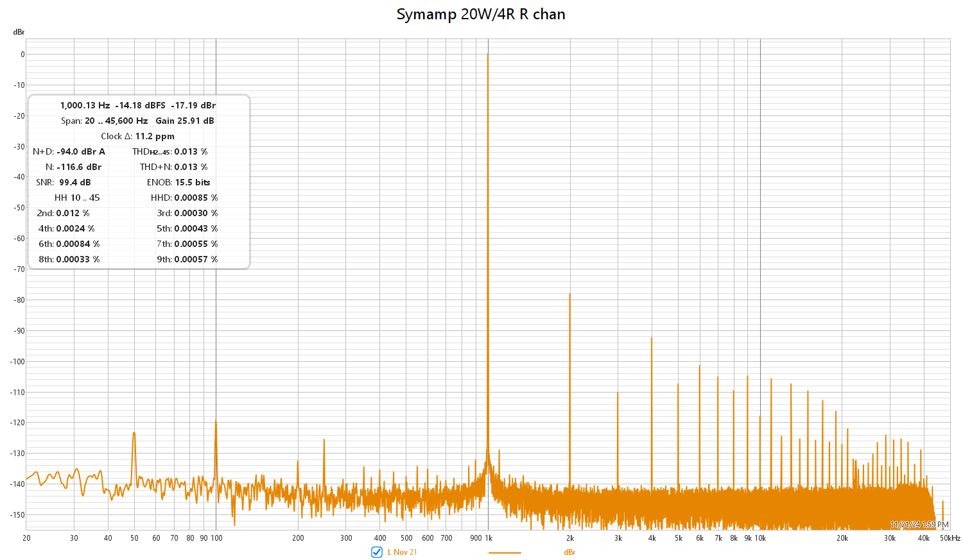This screenshot has height=560, width=963.
Task: Click the 1,000.13 Hz reading in info box
Action: pos(85,105)
